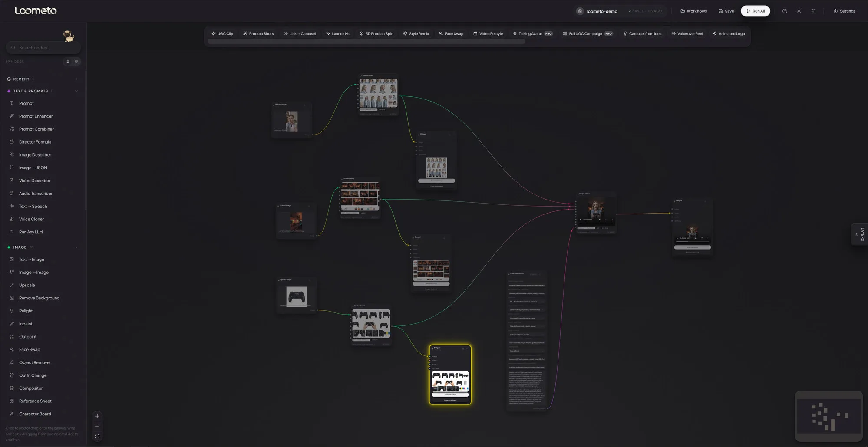Choose the Relight node
This screenshot has height=447, width=868.
pyautogui.click(x=43, y=311)
